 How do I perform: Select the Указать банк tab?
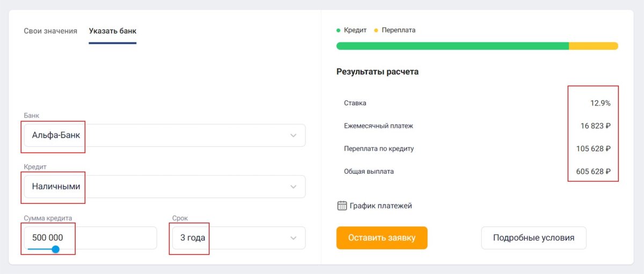click(113, 31)
